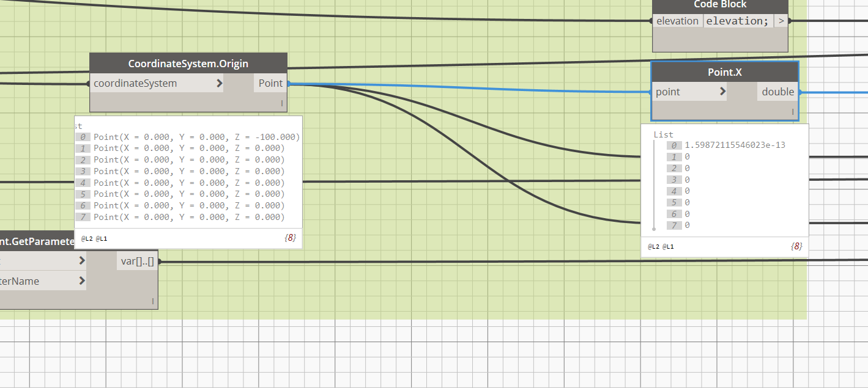
Task: Click the @L1 level label in Point.X preview
Action: [669, 247]
